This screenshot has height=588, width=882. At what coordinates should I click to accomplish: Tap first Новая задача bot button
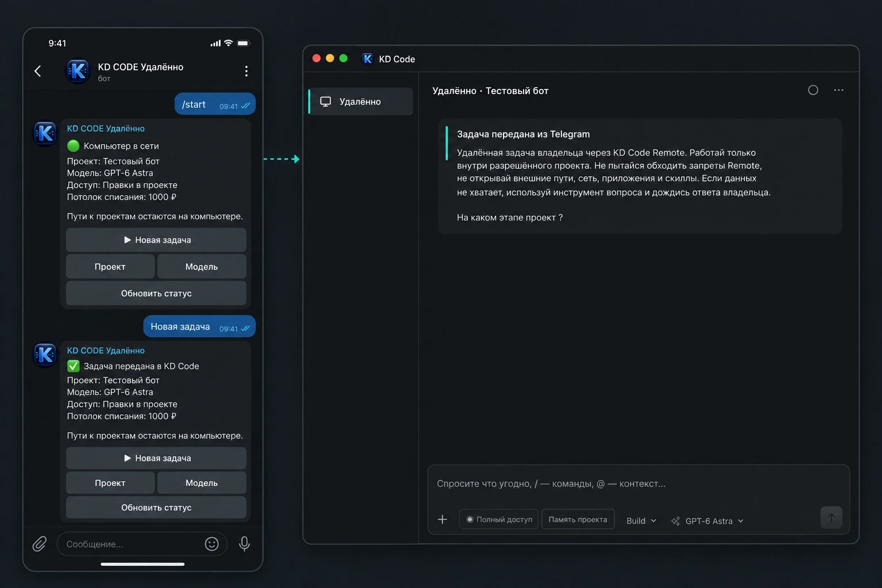coord(156,240)
